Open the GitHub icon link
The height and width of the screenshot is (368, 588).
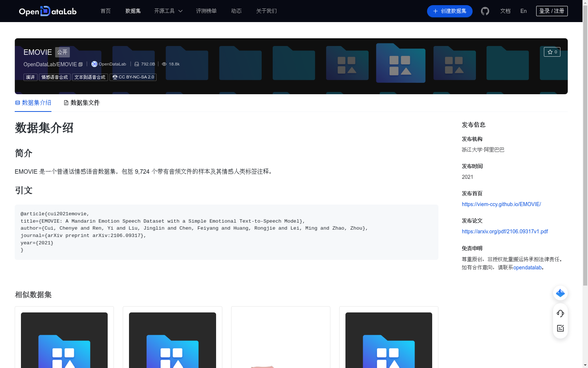(x=485, y=11)
